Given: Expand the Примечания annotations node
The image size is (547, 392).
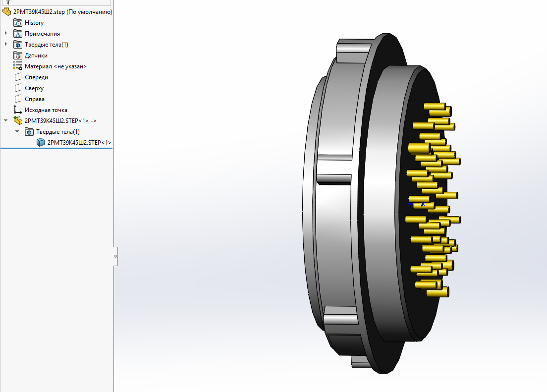Looking at the screenshot, I should point(6,34).
